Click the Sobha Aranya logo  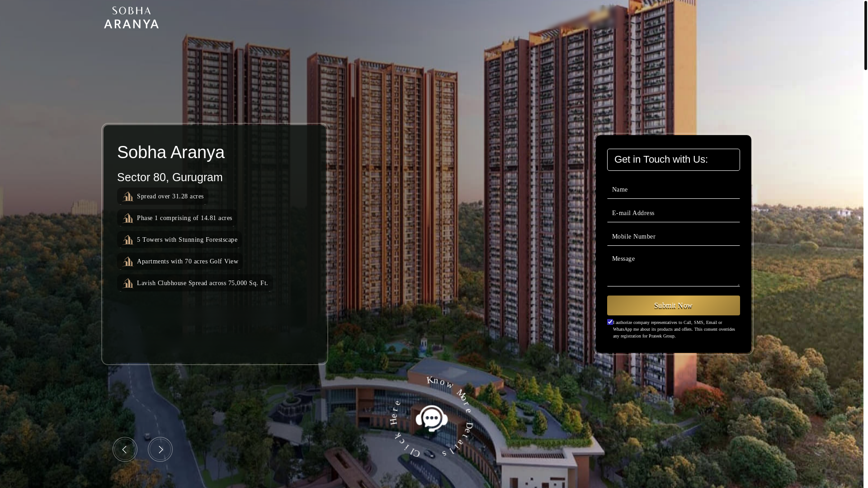point(131,18)
